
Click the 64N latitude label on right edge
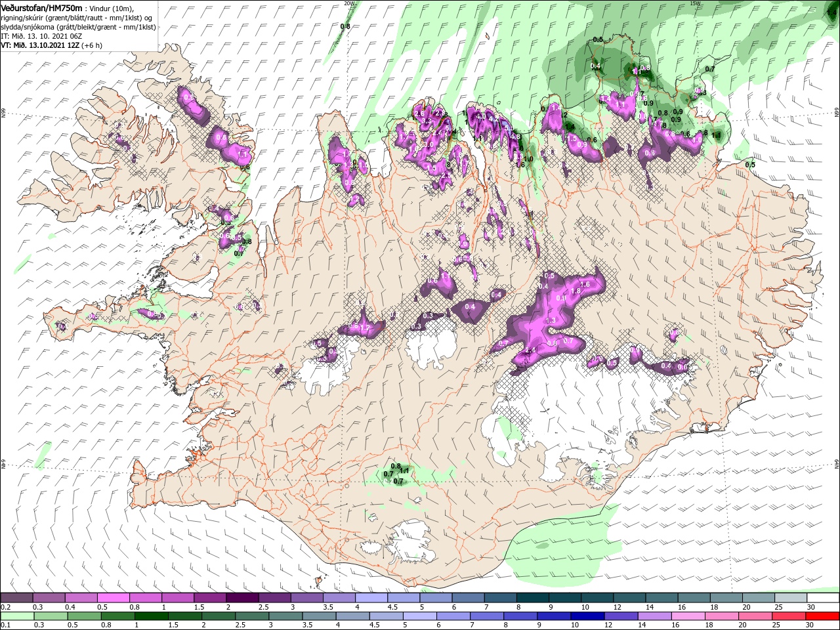pyautogui.click(x=837, y=463)
